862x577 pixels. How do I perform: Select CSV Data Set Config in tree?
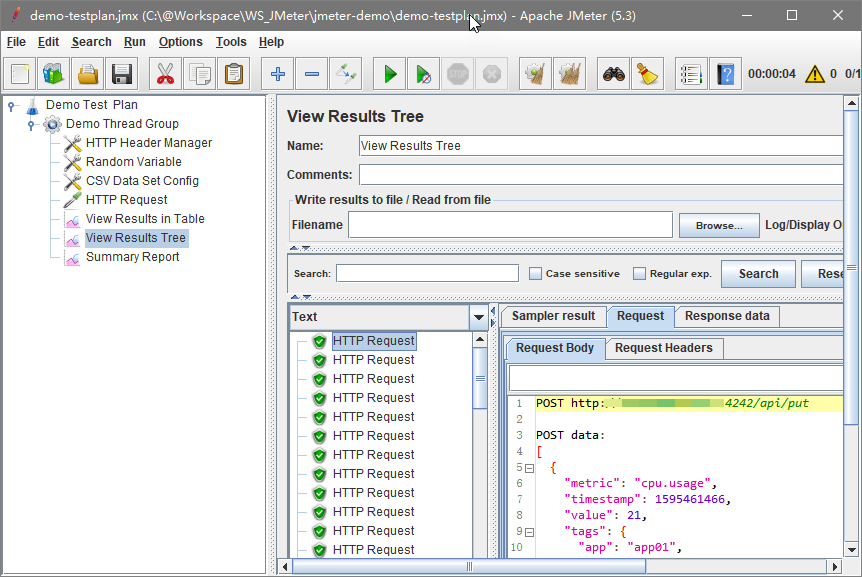142,181
